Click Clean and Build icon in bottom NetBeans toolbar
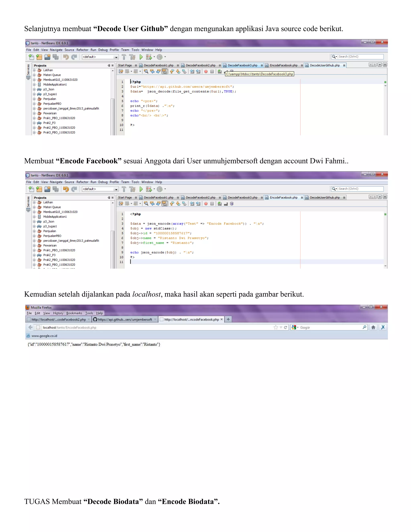 click(x=132, y=189)
